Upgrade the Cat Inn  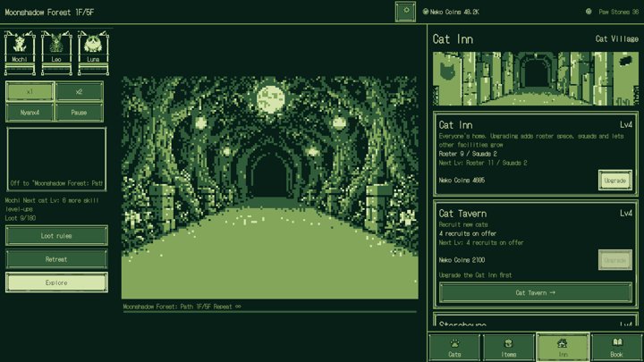pos(614,181)
